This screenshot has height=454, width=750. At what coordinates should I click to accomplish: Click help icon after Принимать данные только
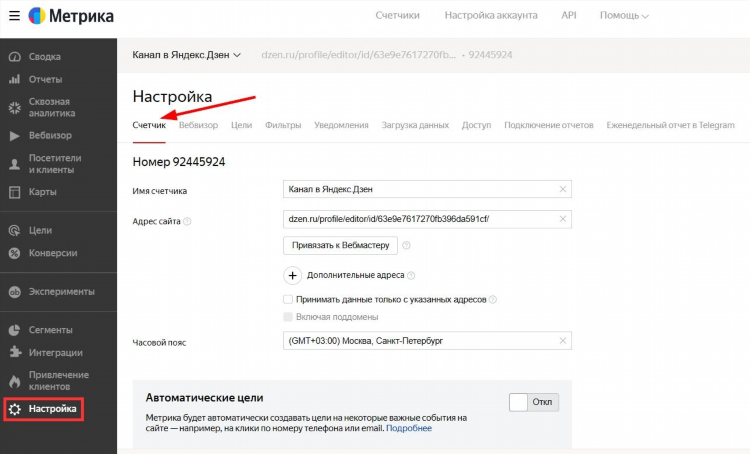[x=493, y=299]
